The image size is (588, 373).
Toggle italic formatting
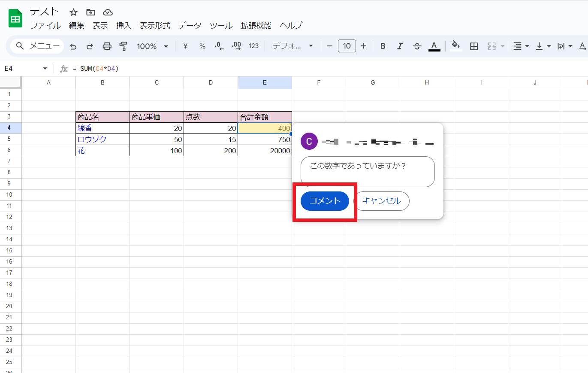coord(400,46)
